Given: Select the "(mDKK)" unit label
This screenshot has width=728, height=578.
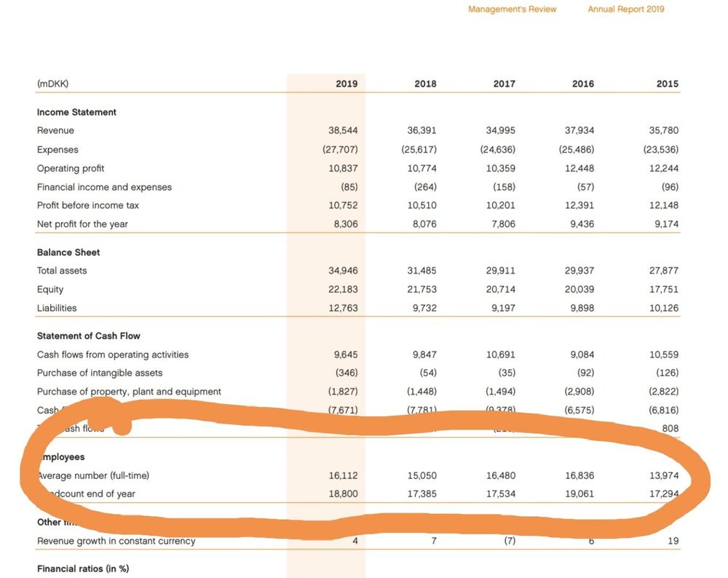Looking at the screenshot, I should point(53,84).
